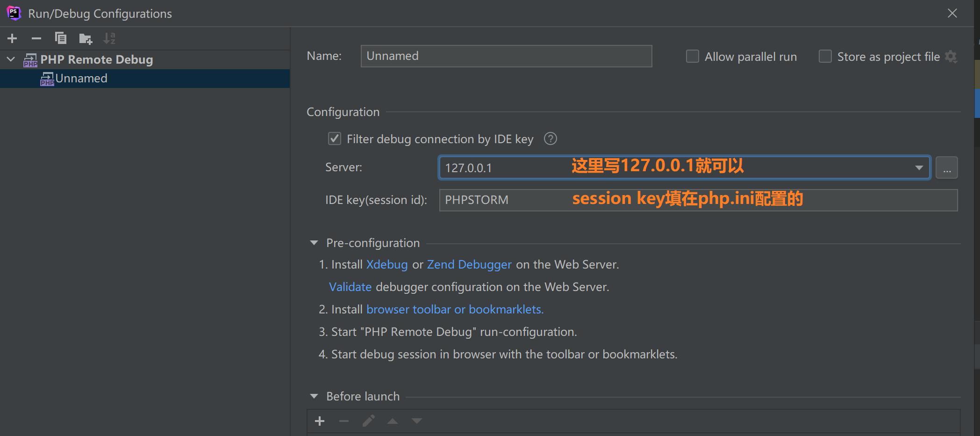Image resolution: width=980 pixels, height=436 pixels.
Task: Click the Validate link
Action: click(350, 287)
